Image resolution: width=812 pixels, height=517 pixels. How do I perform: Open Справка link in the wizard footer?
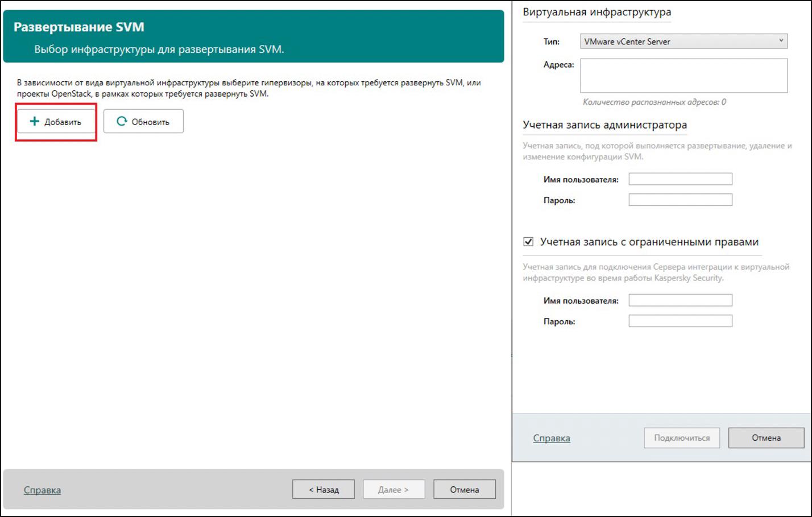pyautogui.click(x=42, y=490)
